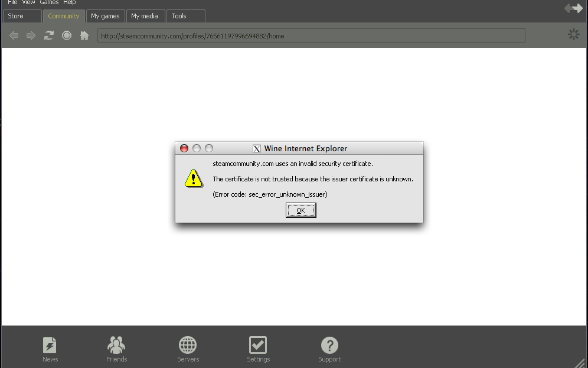This screenshot has height=368, width=588.
Task: Grab the window resize grip
Action: coord(580,363)
